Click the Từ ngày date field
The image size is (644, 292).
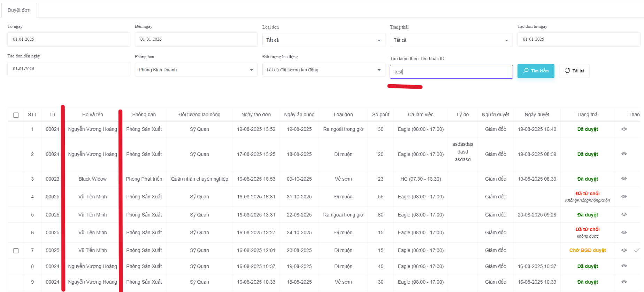(69, 39)
